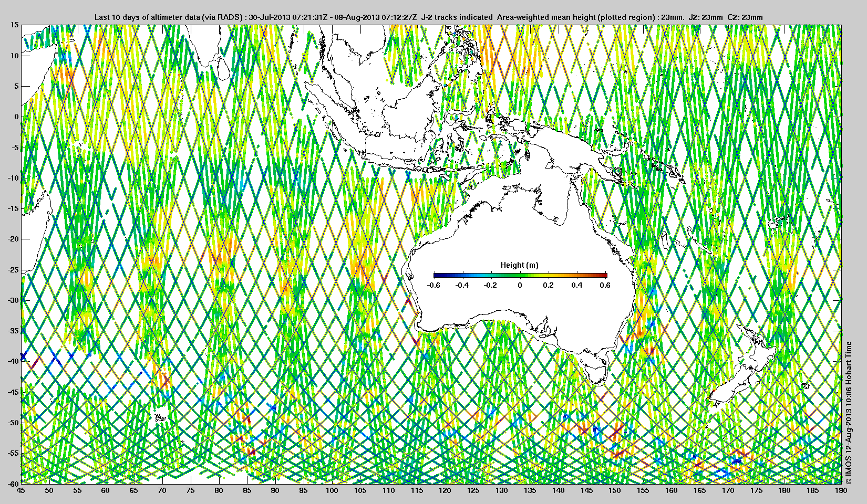Click the "Height (m)" colorbar label

pos(519,265)
